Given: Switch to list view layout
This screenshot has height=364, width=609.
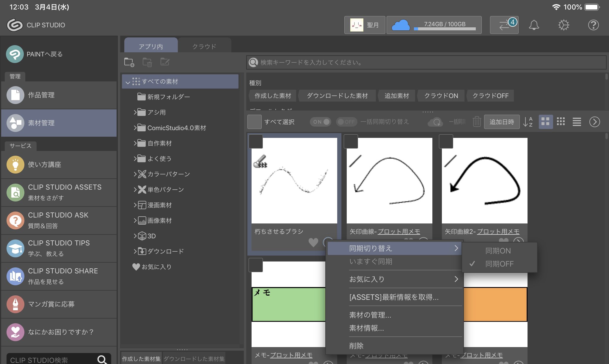Looking at the screenshot, I should pyautogui.click(x=577, y=122).
